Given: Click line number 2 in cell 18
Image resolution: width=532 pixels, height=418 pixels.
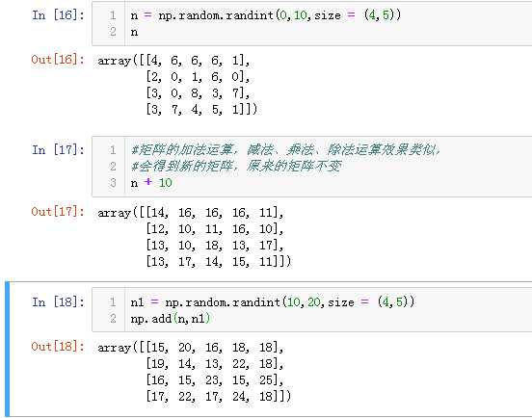Looking at the screenshot, I should coord(113,319).
